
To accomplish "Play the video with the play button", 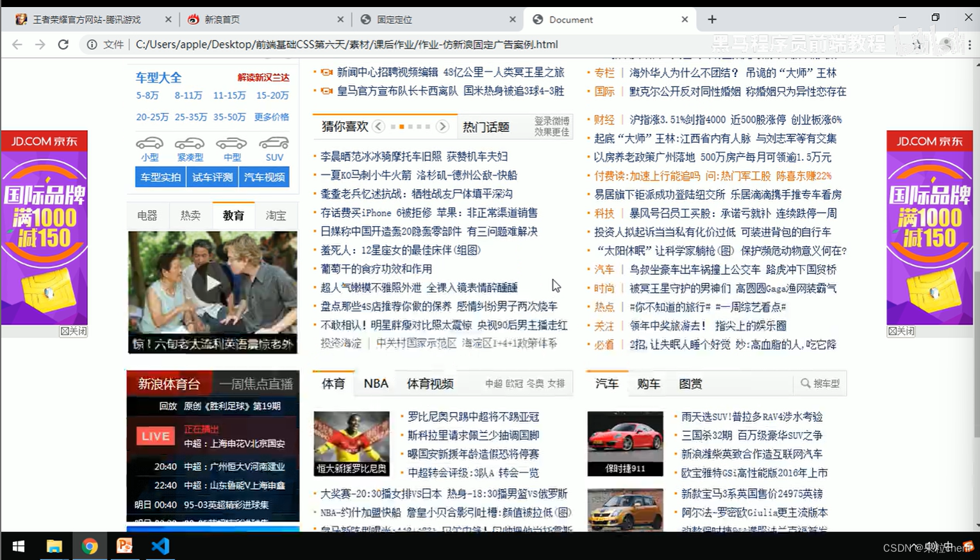I will 212,283.
